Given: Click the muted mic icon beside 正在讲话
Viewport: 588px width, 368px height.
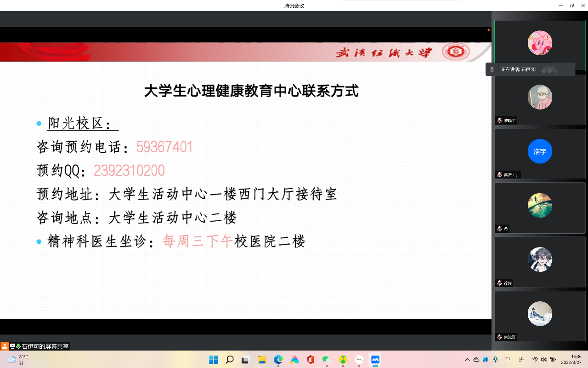Looking at the screenshot, I should (x=492, y=69).
